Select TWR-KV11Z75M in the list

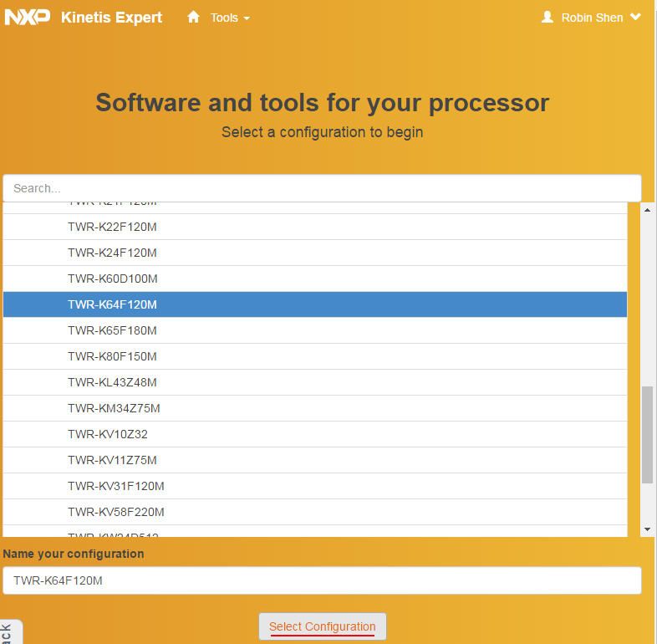315,460
